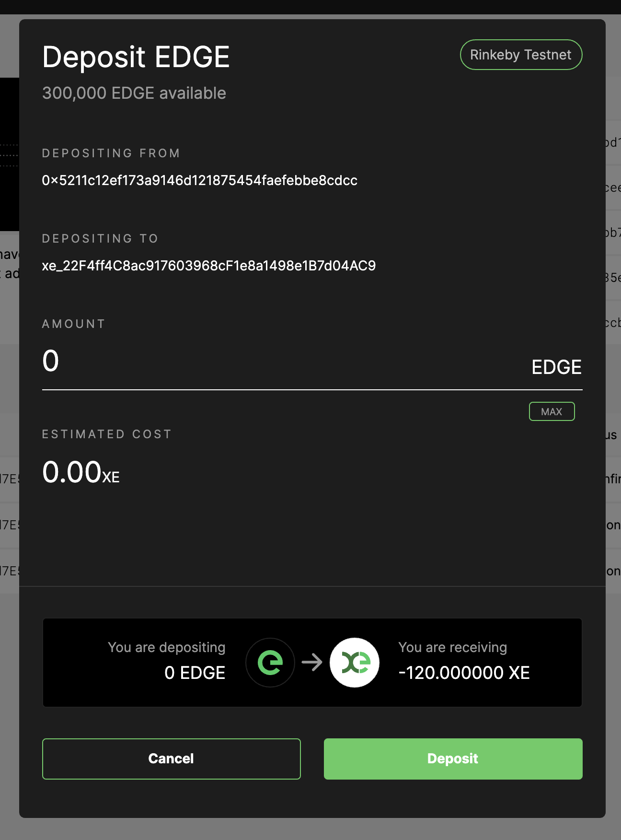The width and height of the screenshot is (621, 840).
Task: Select the EDGE currency label beside amount field
Action: point(557,366)
